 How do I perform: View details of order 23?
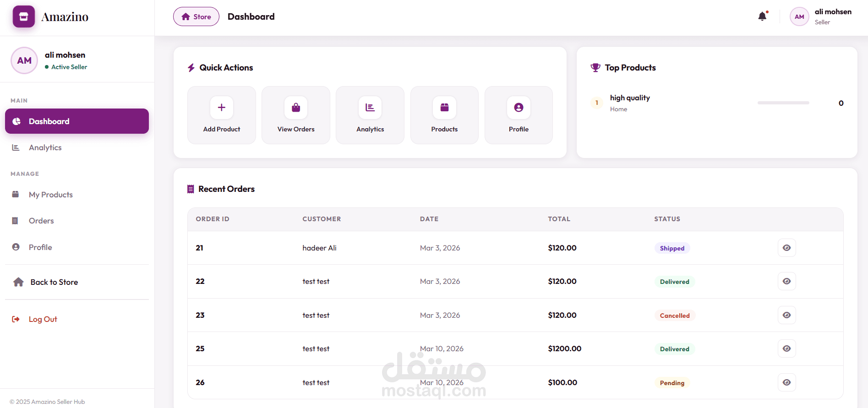786,315
